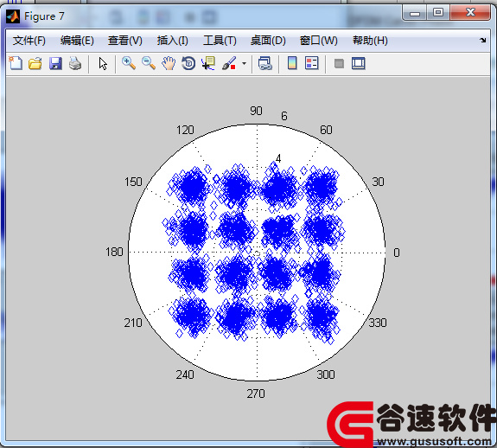Click Show Plot Tools and dock icon
This screenshot has height=448, width=497.
click(x=359, y=63)
